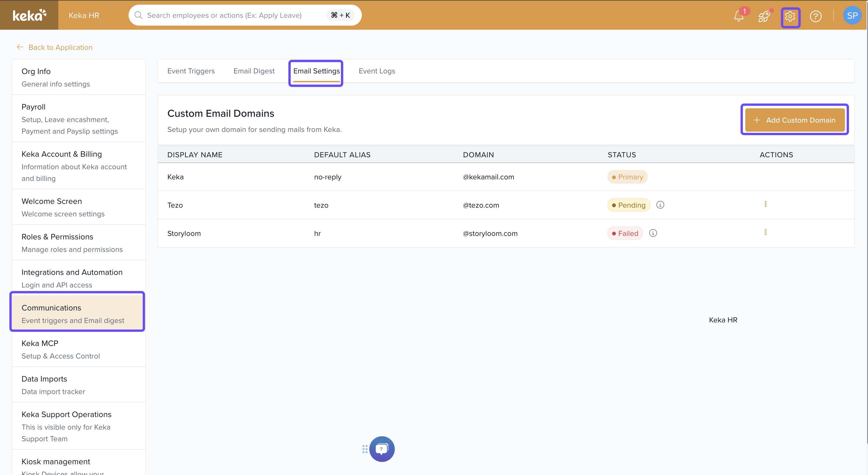Open the chat support bubble icon
This screenshot has height=475, width=868.
382,449
